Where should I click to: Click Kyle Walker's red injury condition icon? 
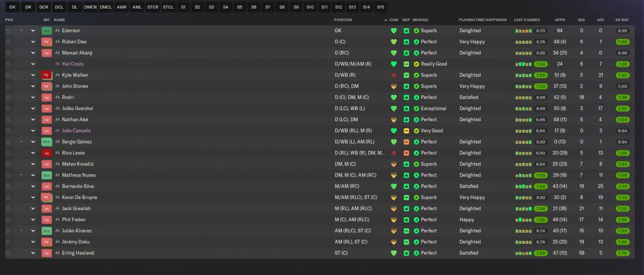(393, 75)
